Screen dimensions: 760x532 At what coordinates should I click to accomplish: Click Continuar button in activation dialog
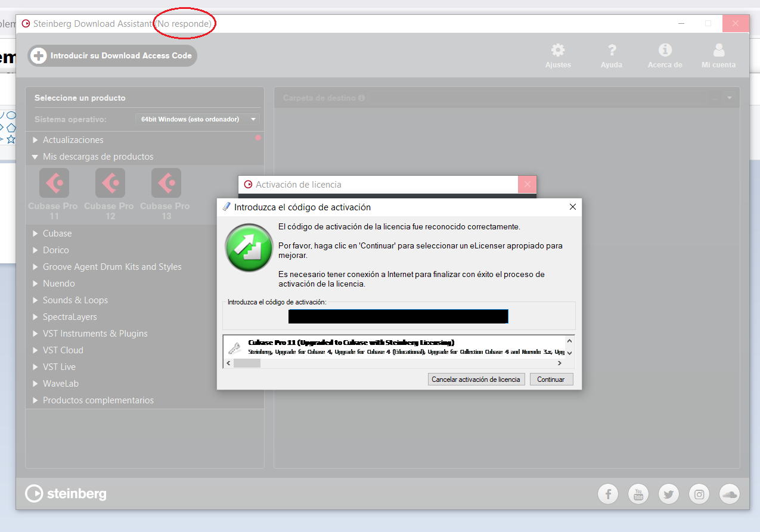coord(551,379)
